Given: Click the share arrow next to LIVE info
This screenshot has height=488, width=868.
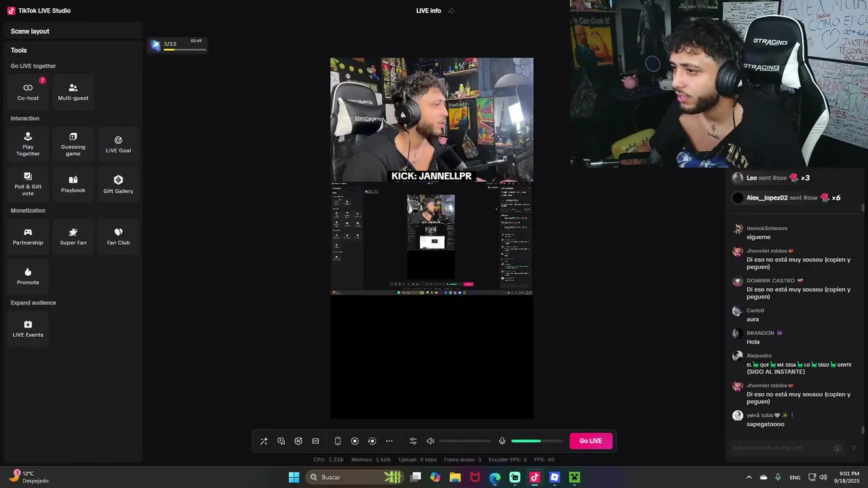Looking at the screenshot, I should (452, 11).
